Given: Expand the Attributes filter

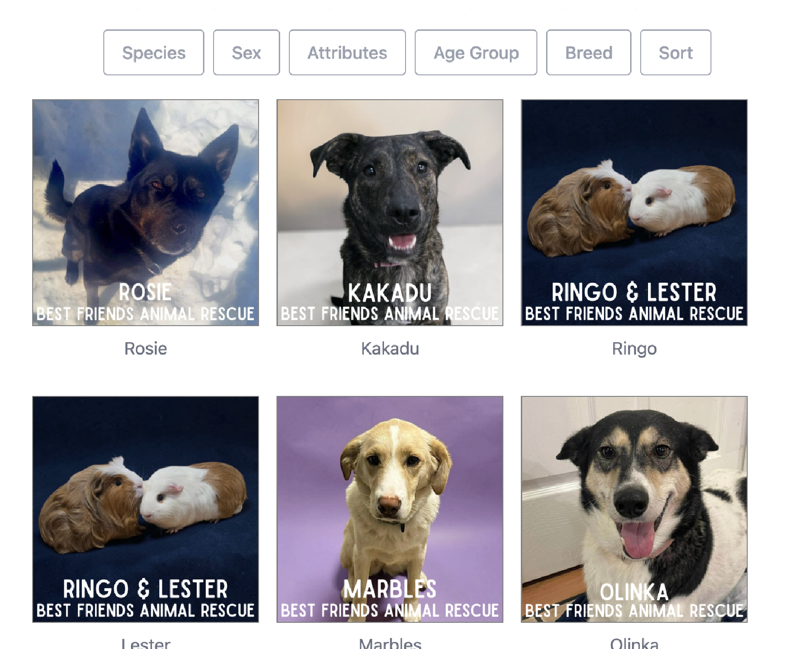Looking at the screenshot, I should (347, 52).
